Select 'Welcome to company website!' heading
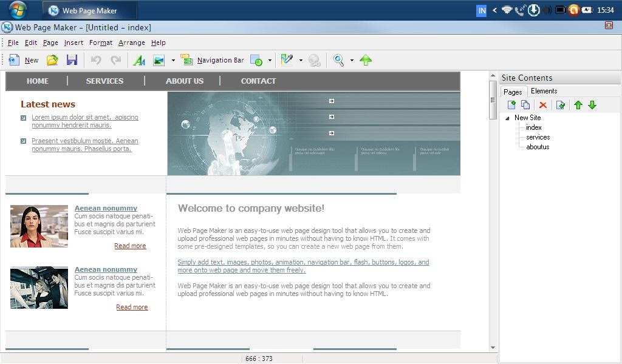The height and width of the screenshot is (364, 622). click(251, 208)
